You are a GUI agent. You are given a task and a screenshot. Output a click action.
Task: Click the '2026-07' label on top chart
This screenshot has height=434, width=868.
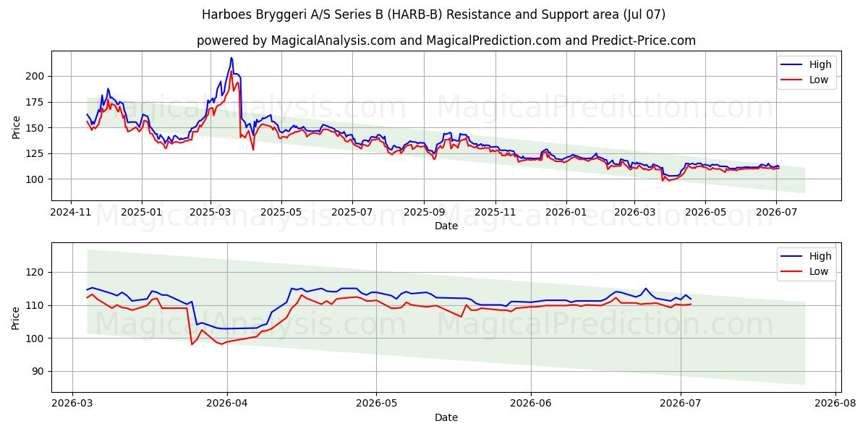click(x=776, y=213)
